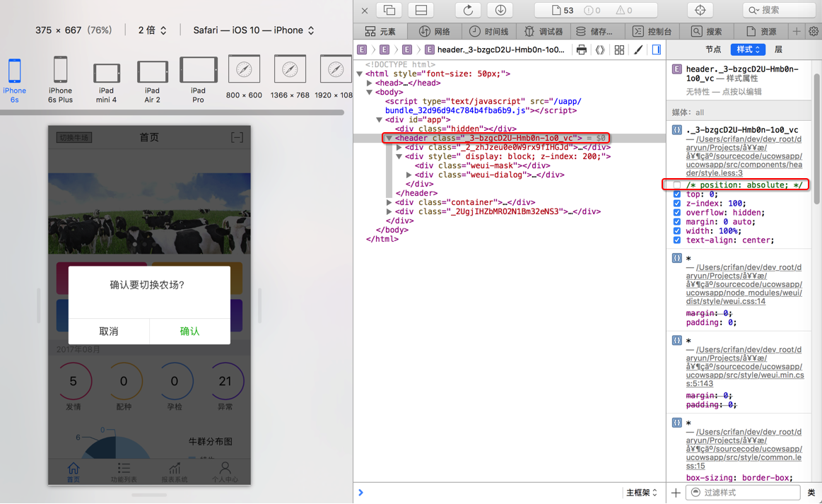Click the reload page icon in inspector toolbar
The height and width of the screenshot is (504, 822).
click(x=468, y=10)
